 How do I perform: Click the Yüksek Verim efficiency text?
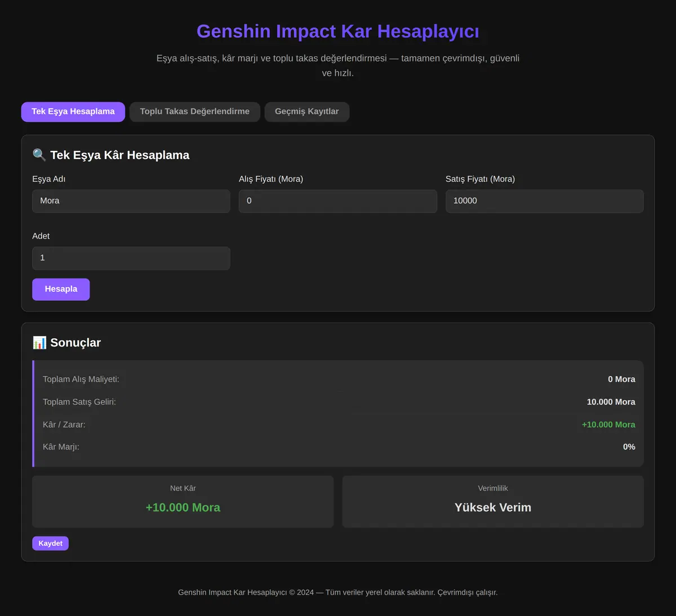click(x=493, y=507)
